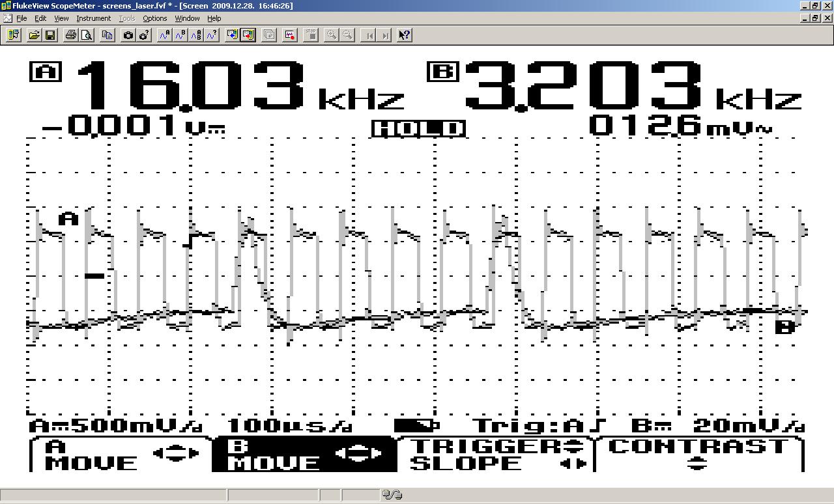
Task: Click the waveform with question mark icon
Action: [x=212, y=35]
